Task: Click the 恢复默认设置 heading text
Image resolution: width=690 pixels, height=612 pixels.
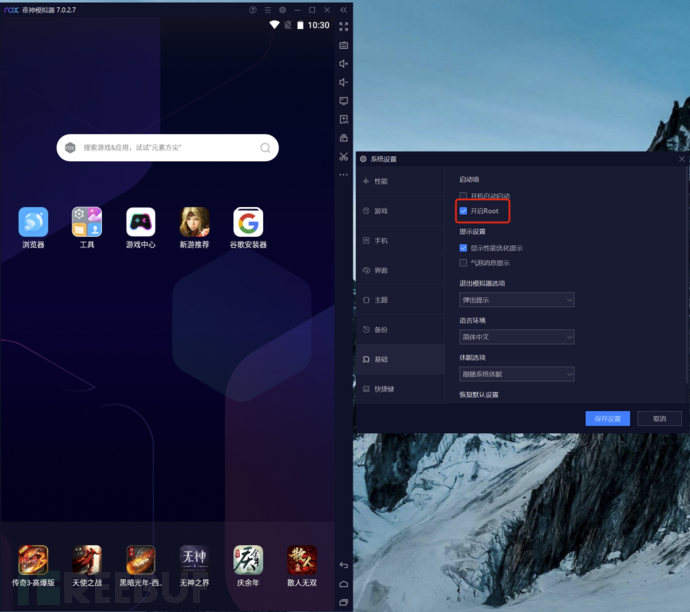Action: pyautogui.click(x=479, y=395)
